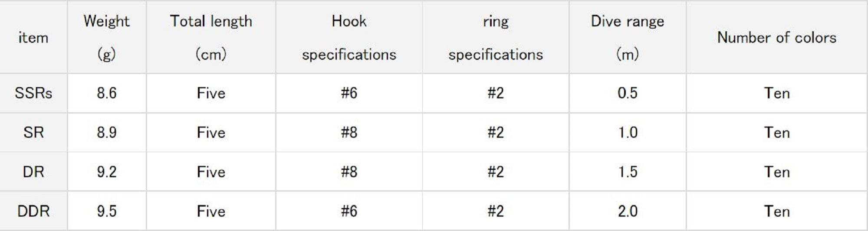Select the 9.2 weight cell
This screenshot has width=868, height=231.
pyautogui.click(x=106, y=172)
